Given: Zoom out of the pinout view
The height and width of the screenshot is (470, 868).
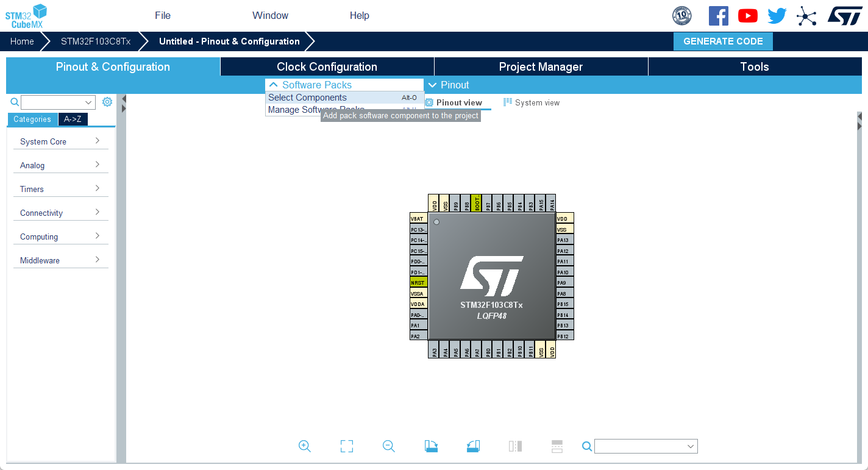Looking at the screenshot, I should click(388, 446).
